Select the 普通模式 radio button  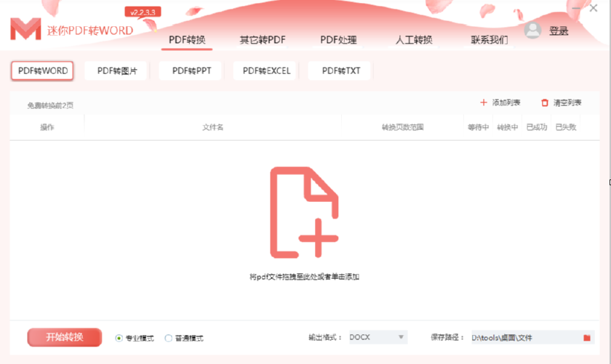[x=168, y=338]
